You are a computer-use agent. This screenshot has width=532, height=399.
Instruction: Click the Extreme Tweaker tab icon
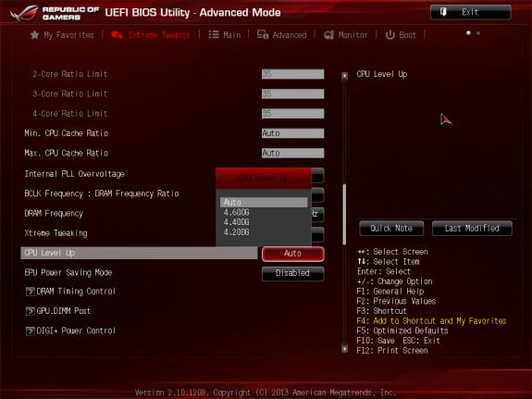117,35
